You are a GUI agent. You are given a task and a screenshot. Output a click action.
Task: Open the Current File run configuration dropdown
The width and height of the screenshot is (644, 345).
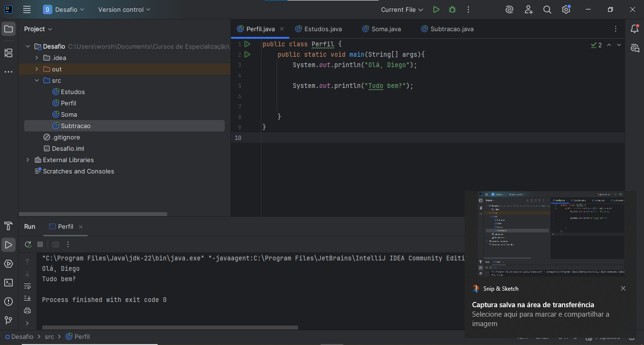(x=402, y=9)
